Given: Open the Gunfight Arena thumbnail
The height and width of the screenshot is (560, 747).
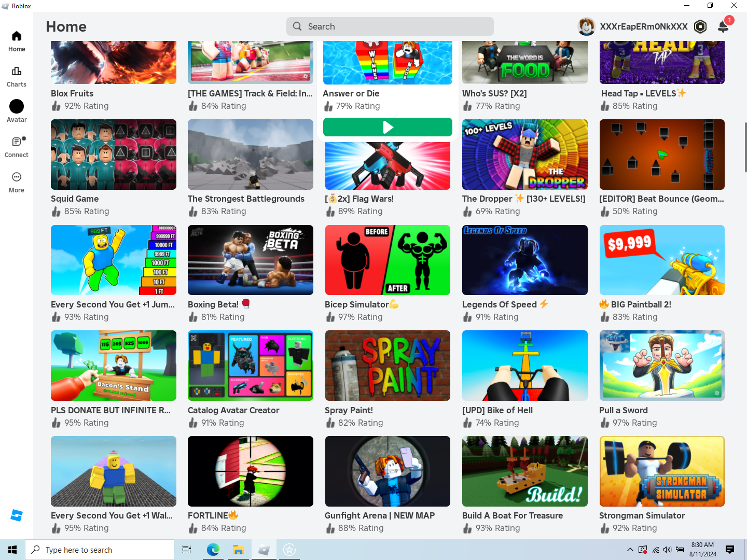Looking at the screenshot, I should tap(388, 471).
